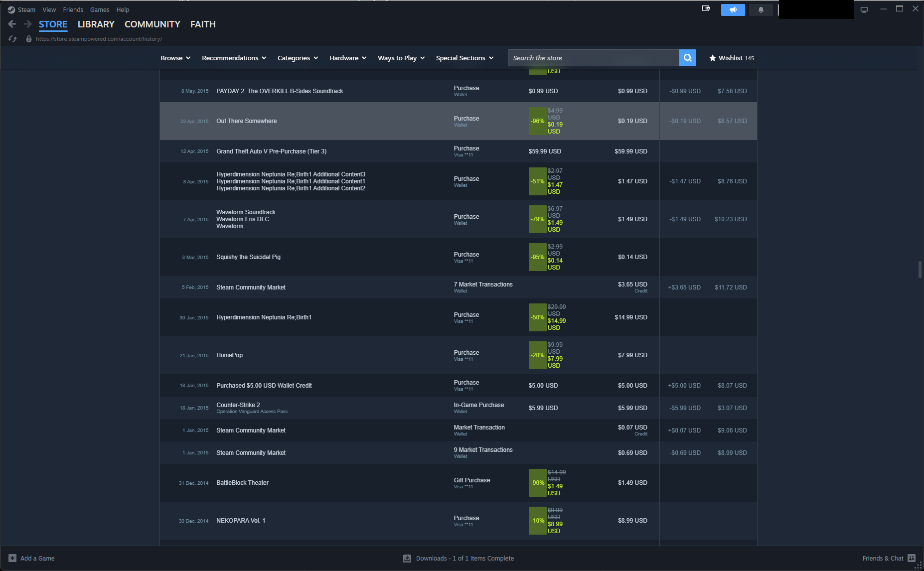The image size is (924, 571).
Task: Click 7 Market Transactions entry
Action: coord(483,285)
